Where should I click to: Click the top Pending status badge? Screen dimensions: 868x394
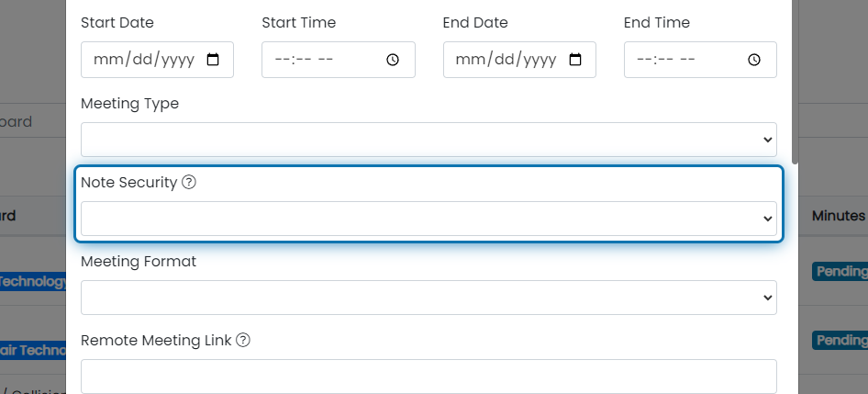click(840, 272)
